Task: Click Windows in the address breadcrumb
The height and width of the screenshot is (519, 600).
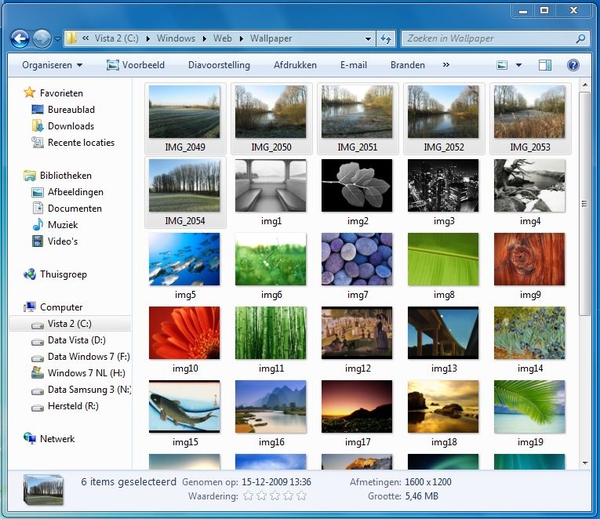Action: tap(177, 39)
